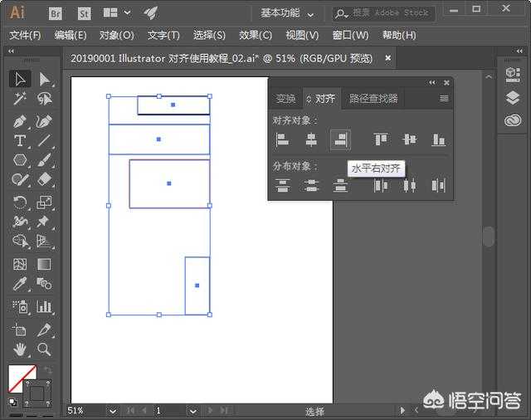Open the arrange documents dropdown

coord(117,13)
